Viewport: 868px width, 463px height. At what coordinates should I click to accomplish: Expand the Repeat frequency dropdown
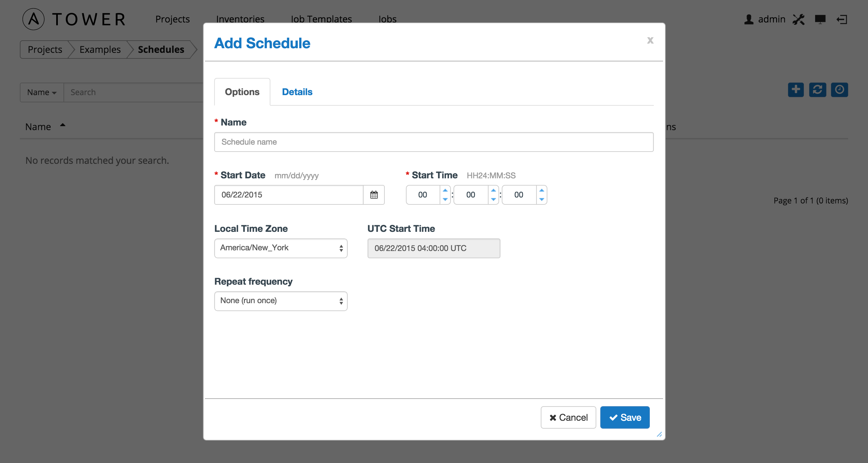tap(280, 301)
